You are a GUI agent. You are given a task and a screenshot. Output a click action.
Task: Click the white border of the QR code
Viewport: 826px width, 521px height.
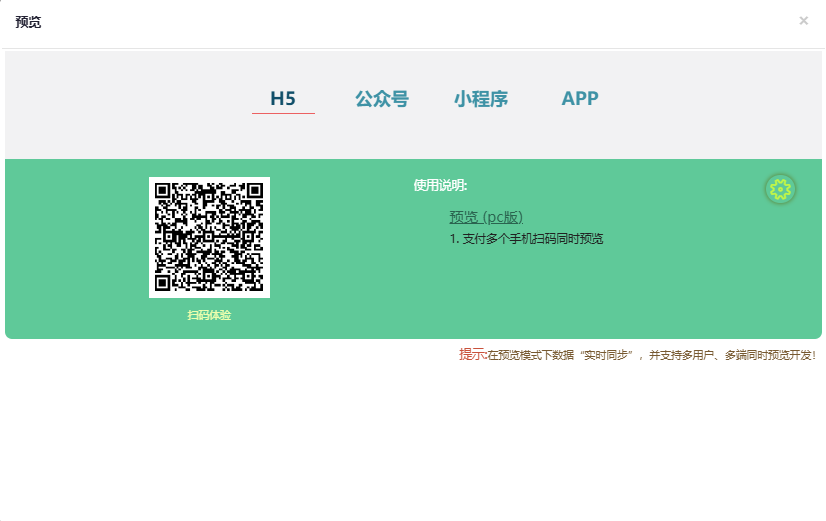(152, 237)
